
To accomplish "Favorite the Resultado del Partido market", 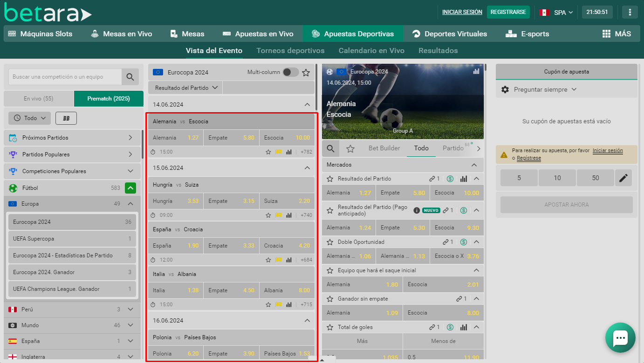I will (x=330, y=179).
